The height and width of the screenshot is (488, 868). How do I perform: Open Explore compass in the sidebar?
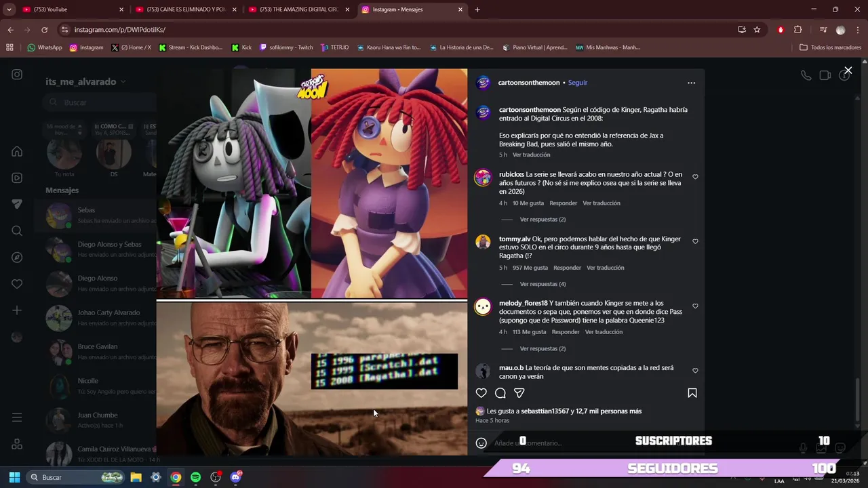(x=17, y=258)
